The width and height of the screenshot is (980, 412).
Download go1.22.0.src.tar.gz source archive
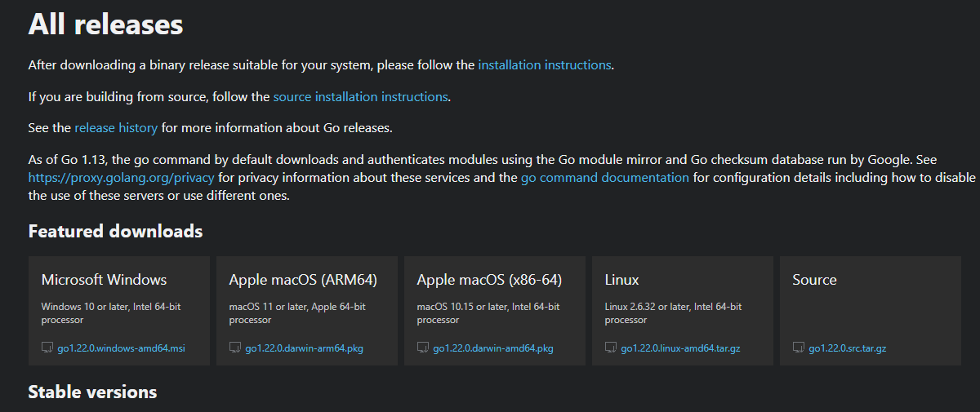[848, 348]
